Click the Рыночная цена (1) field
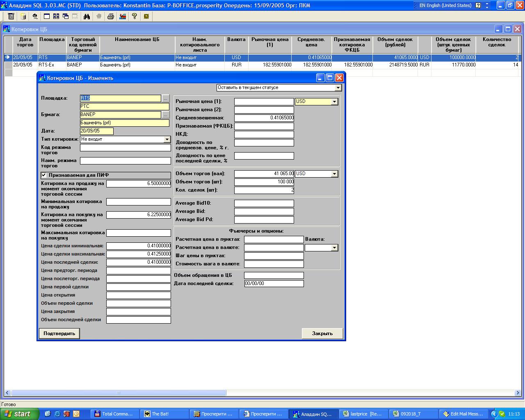Viewport: 525px width, 420px height. pyautogui.click(x=264, y=102)
